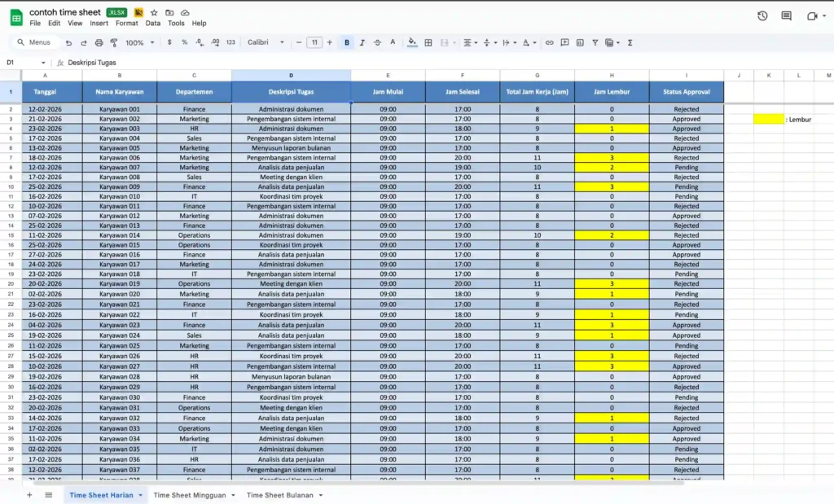Select the Insert link icon
Image resolution: width=834 pixels, height=504 pixels.
(x=551, y=42)
